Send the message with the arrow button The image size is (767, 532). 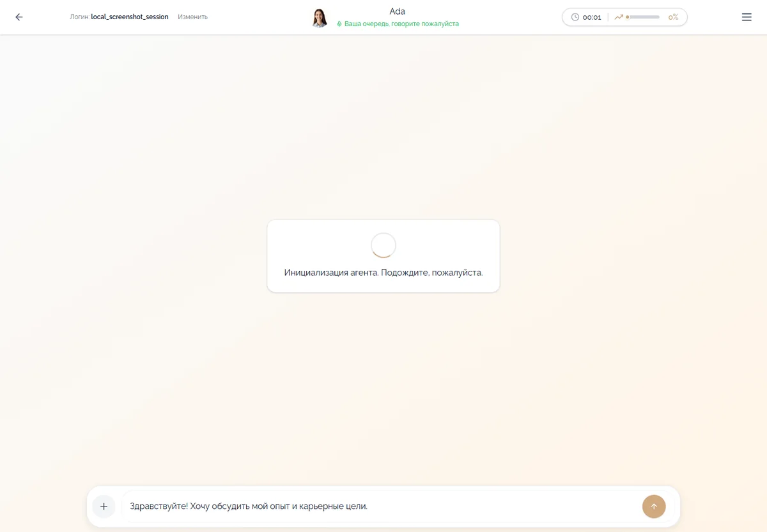(654, 506)
